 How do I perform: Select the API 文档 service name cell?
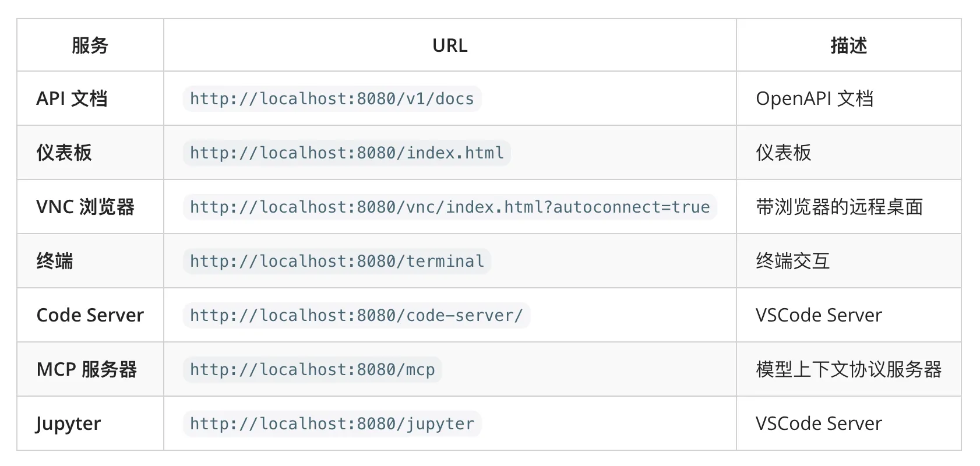click(x=72, y=98)
